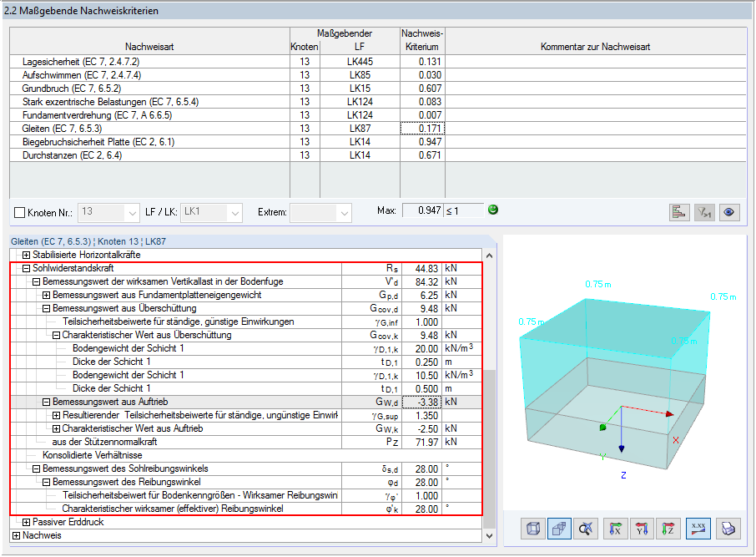756x557 pixels.
Task: Click the G W,d value -3.38
Action: [x=421, y=402]
